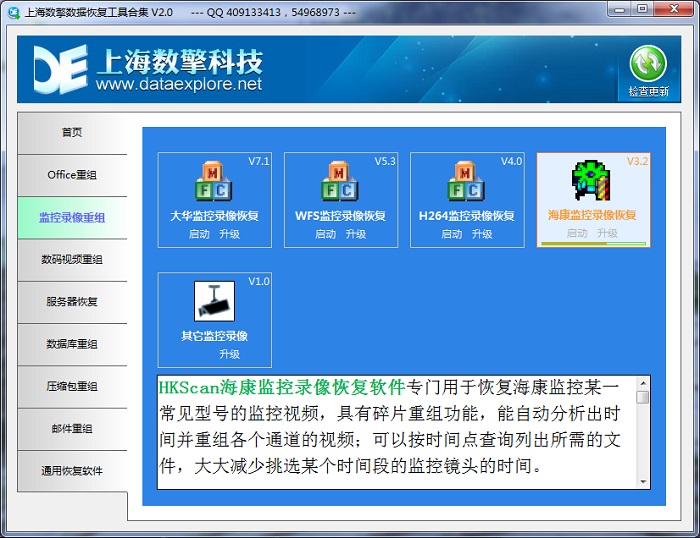Click the DE logo in the banner
This screenshot has height=538, width=700.
tap(60, 70)
